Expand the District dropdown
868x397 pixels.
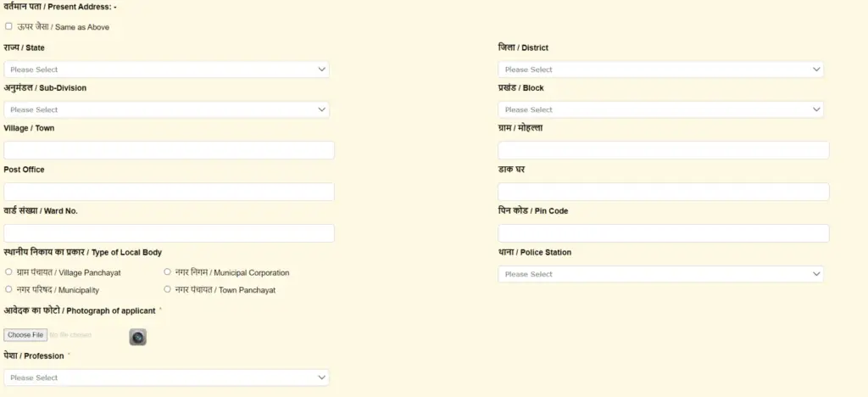click(x=660, y=70)
